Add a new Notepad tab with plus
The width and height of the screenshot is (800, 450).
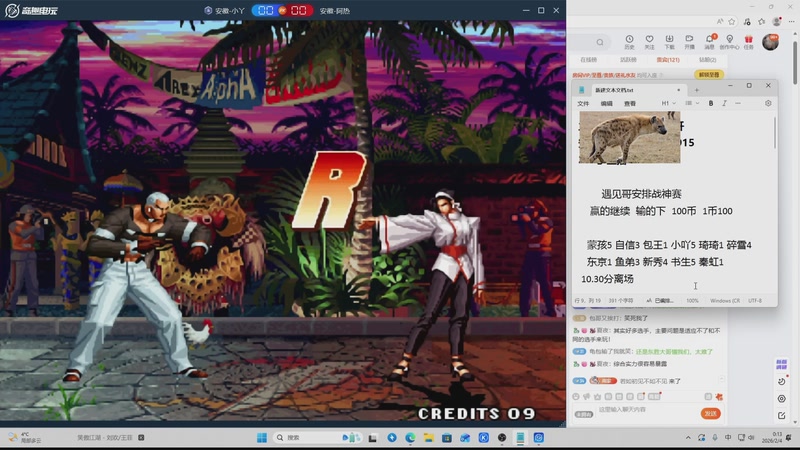(x=696, y=90)
